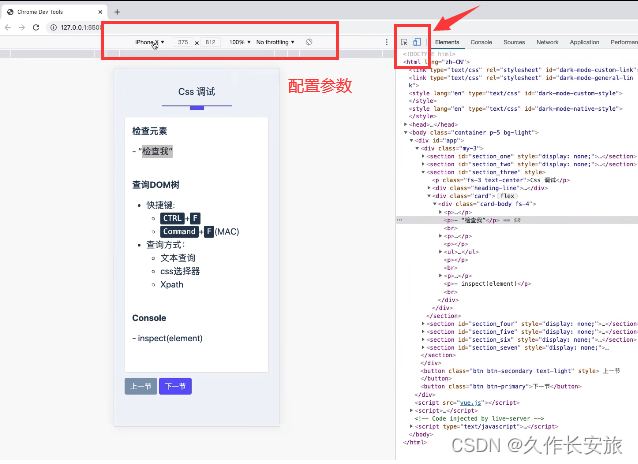Click the 文本查询 list item
Screen dimensions: 638x464
(x=178, y=258)
